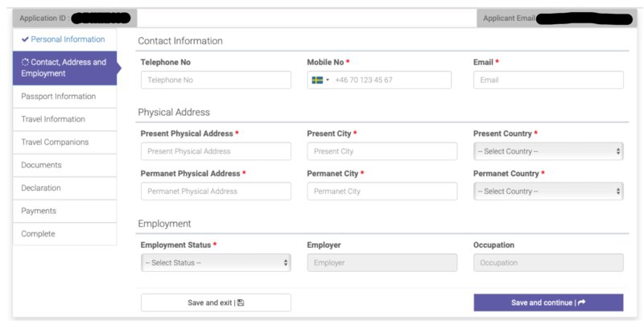
Task: Open the Documents section
Action: point(42,165)
